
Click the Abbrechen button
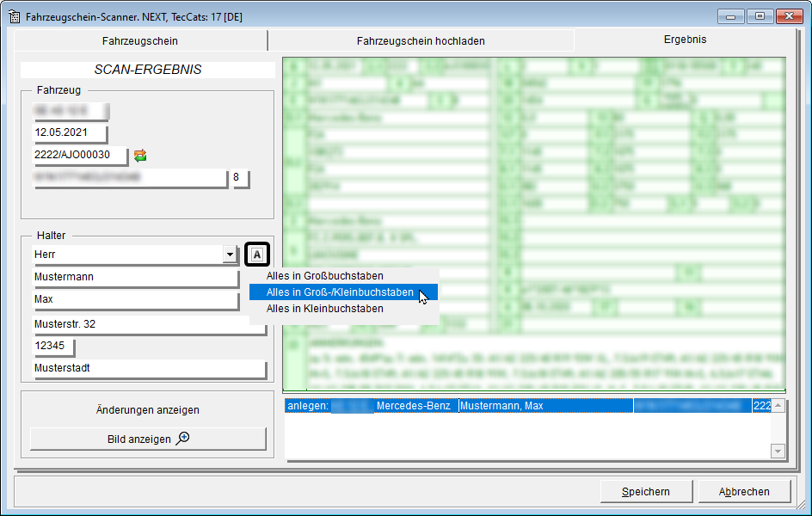coord(744,492)
